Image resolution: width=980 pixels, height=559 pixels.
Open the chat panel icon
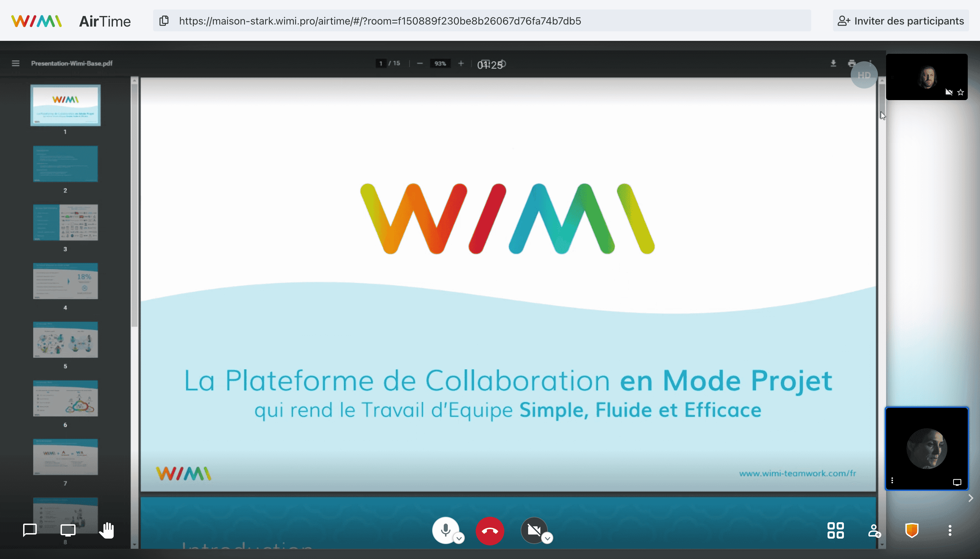(x=30, y=530)
